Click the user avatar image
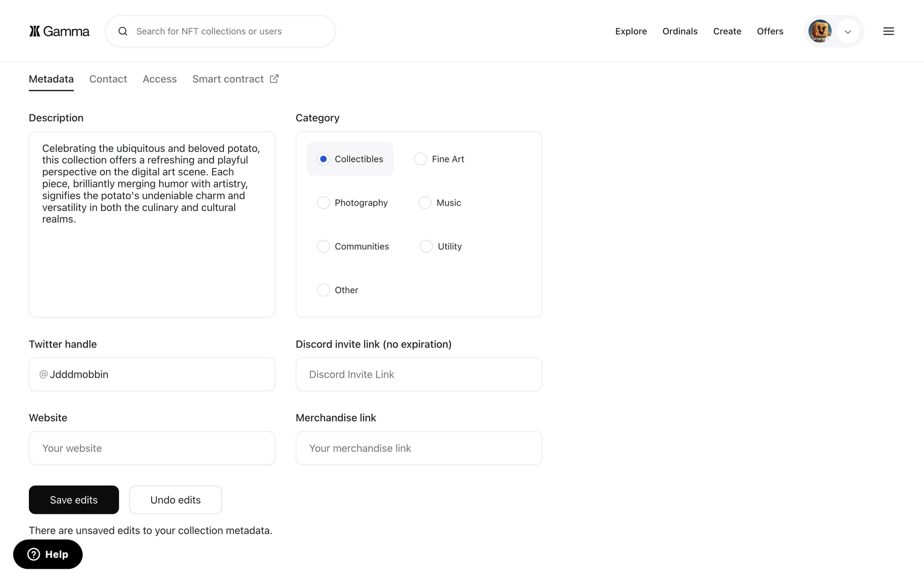The height and width of the screenshot is (578, 924). pyautogui.click(x=820, y=31)
